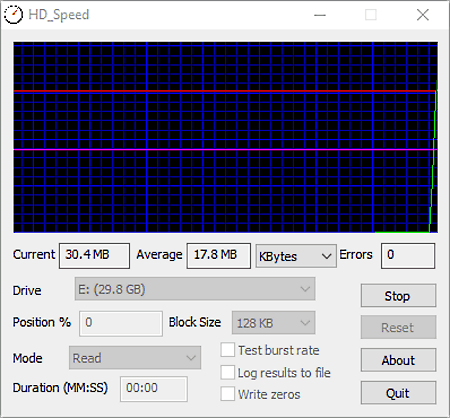
Task: Open the KBytes units dropdown
Action: pyautogui.click(x=296, y=256)
